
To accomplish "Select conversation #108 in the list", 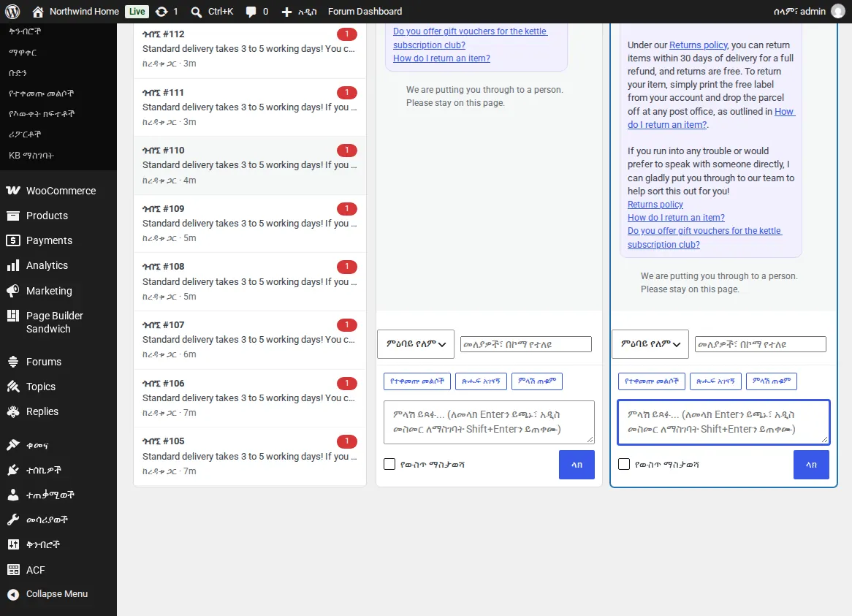I will tap(250, 281).
